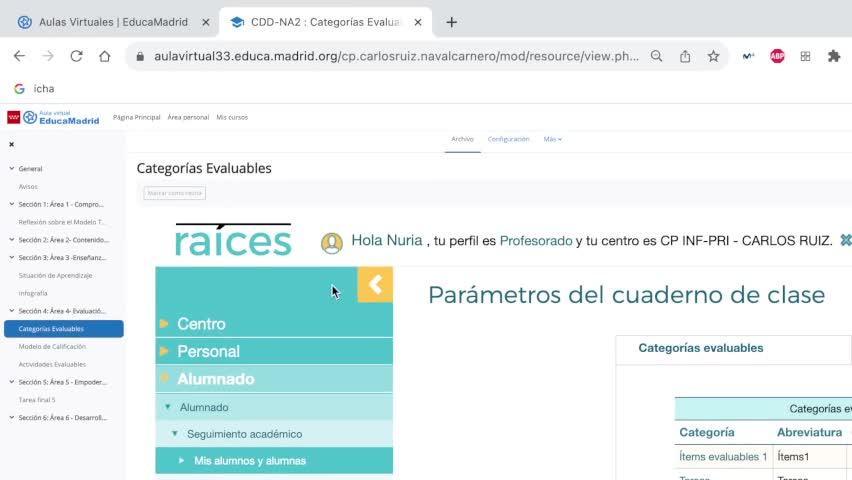Select Categorías Evaluables sidebar item

coord(64,329)
